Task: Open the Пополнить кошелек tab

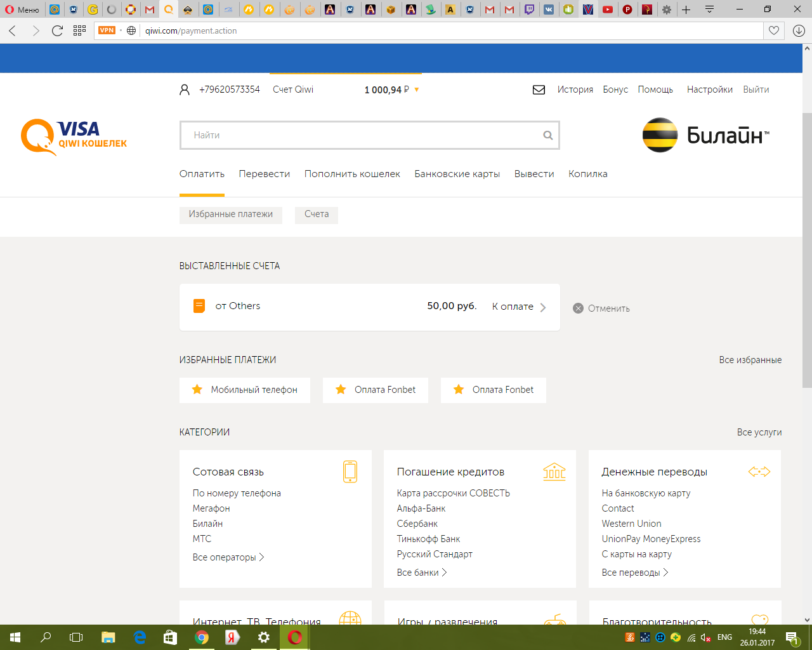Action: click(352, 174)
